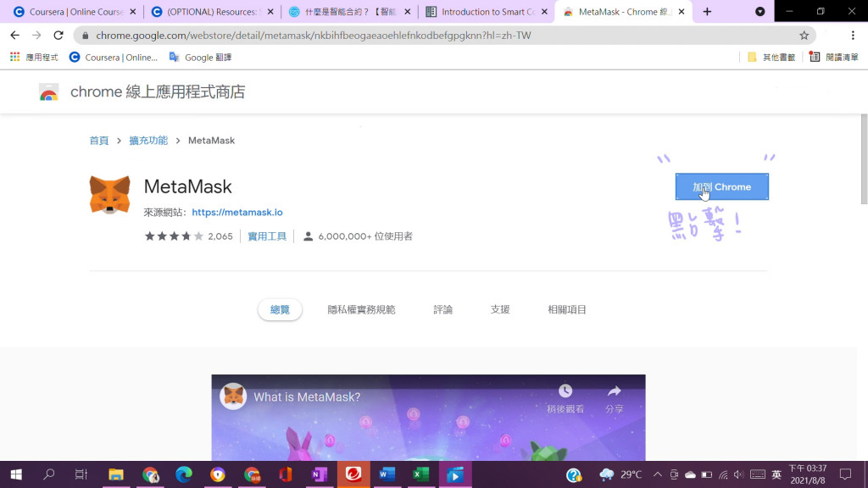Open Office app from taskbar
The width and height of the screenshot is (868, 488).
286,474
